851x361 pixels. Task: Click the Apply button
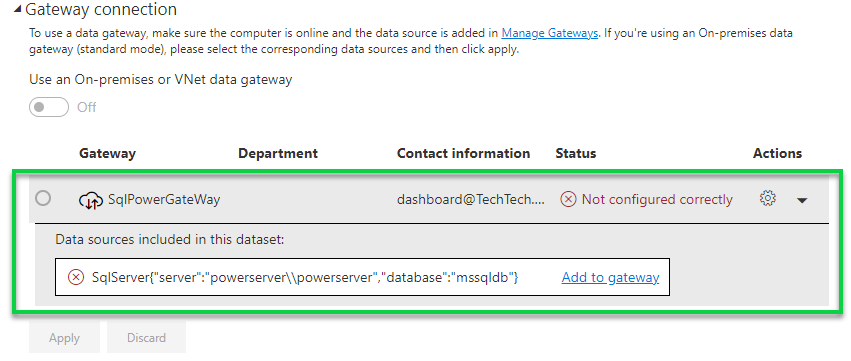[64, 338]
